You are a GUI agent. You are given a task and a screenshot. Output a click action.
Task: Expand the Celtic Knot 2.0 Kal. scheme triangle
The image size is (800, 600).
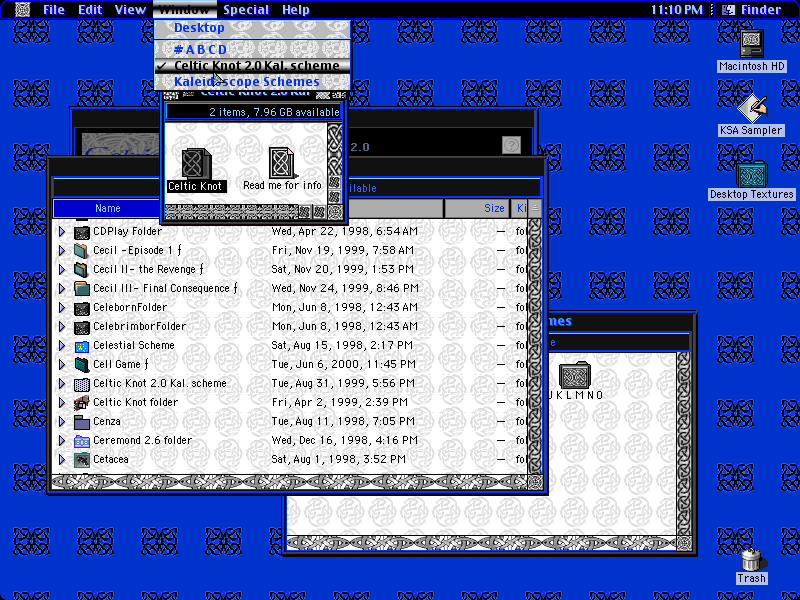coord(62,384)
